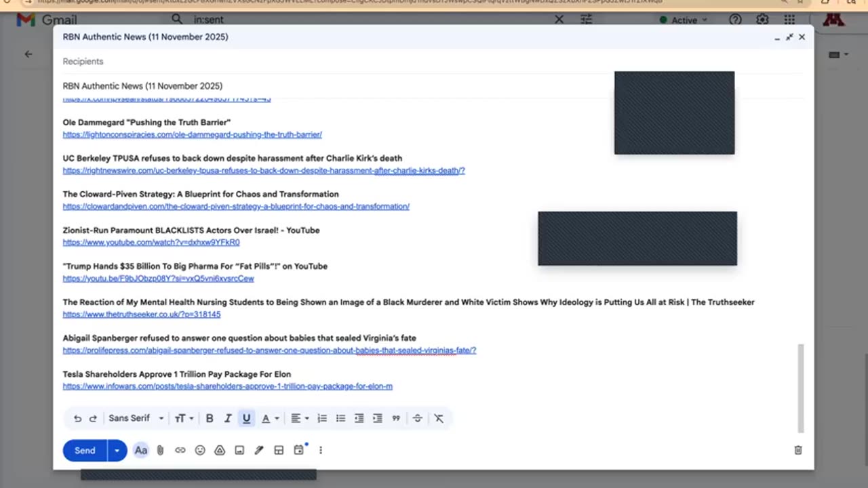Viewport: 868px width, 488px height.
Task: Open the infowars.com Tesla shareholders link
Action: (228, 386)
